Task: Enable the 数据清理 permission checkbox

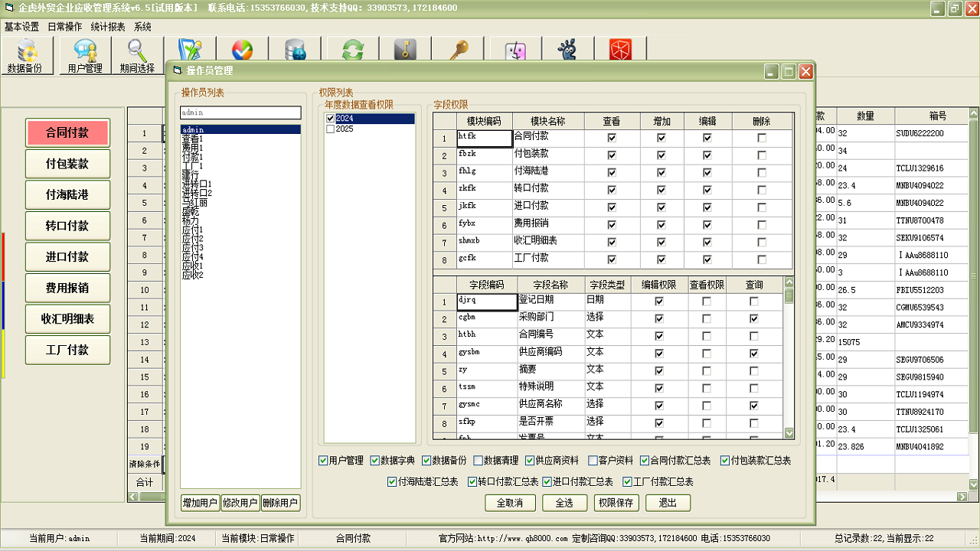Action: 479,461
